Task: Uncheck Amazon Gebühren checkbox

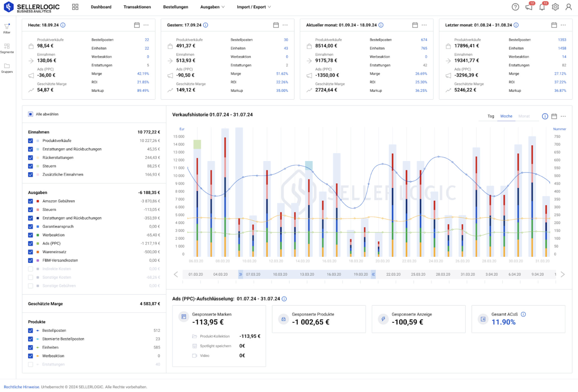Action: (x=30, y=201)
